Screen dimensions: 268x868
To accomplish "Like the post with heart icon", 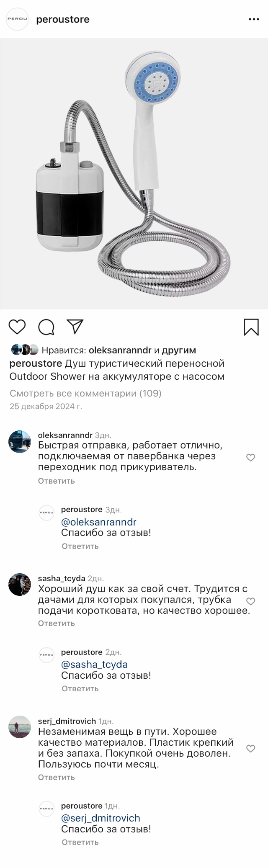I will pyautogui.click(x=17, y=327).
